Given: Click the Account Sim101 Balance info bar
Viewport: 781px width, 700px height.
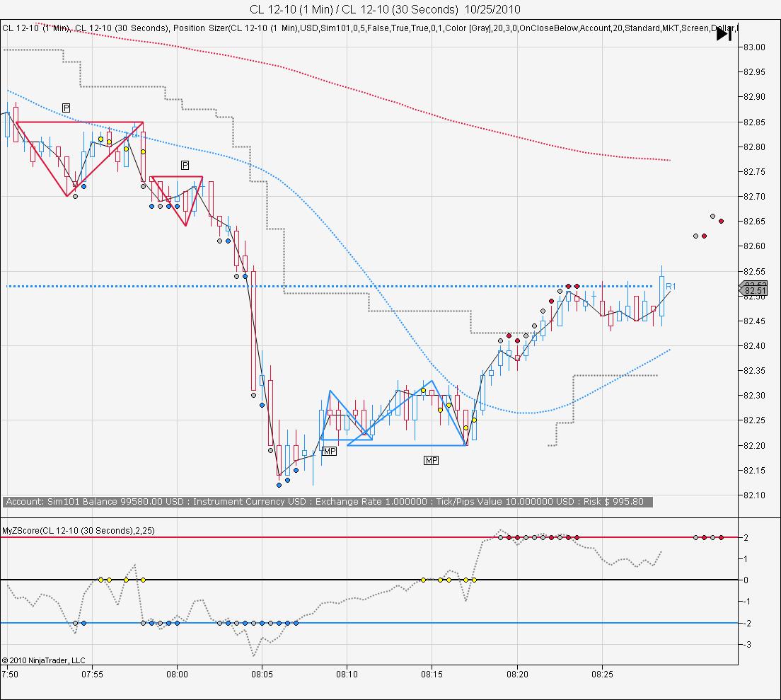Looking at the screenshot, I should point(328,502).
